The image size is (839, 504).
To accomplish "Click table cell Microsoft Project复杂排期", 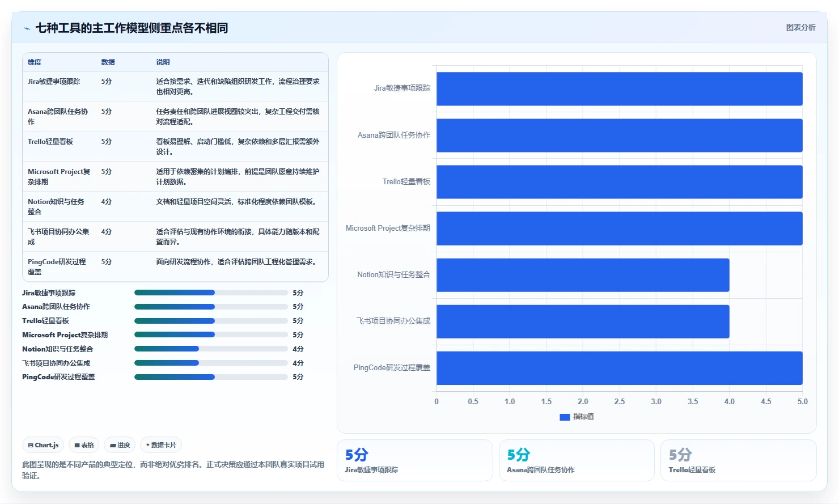I will (59, 176).
